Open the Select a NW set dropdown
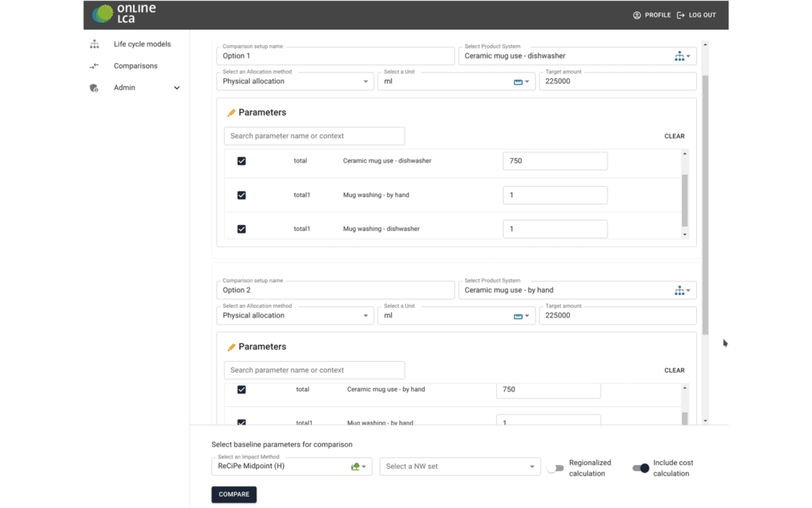Image resolution: width=812 pixels, height=508 pixels. pos(460,467)
